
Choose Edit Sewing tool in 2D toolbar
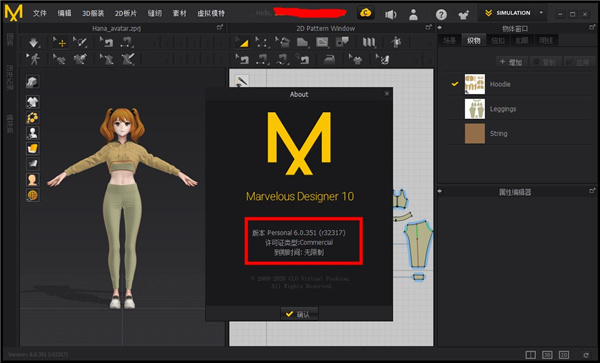pos(242,59)
